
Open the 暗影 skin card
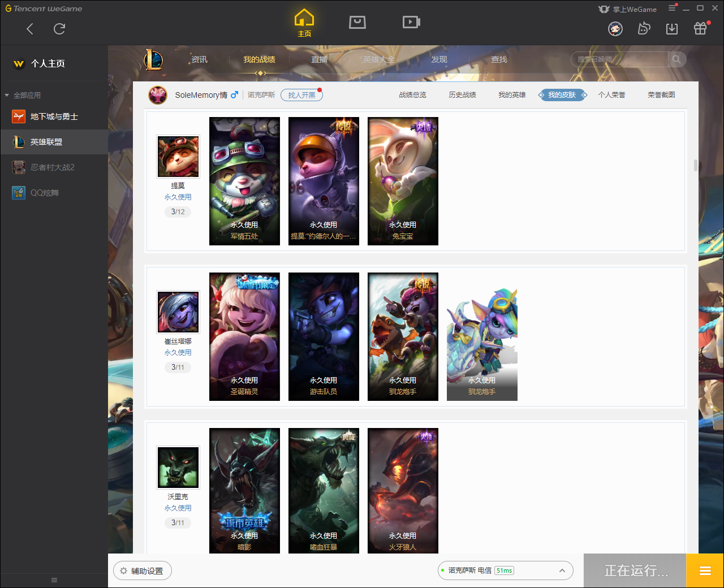[244, 490]
